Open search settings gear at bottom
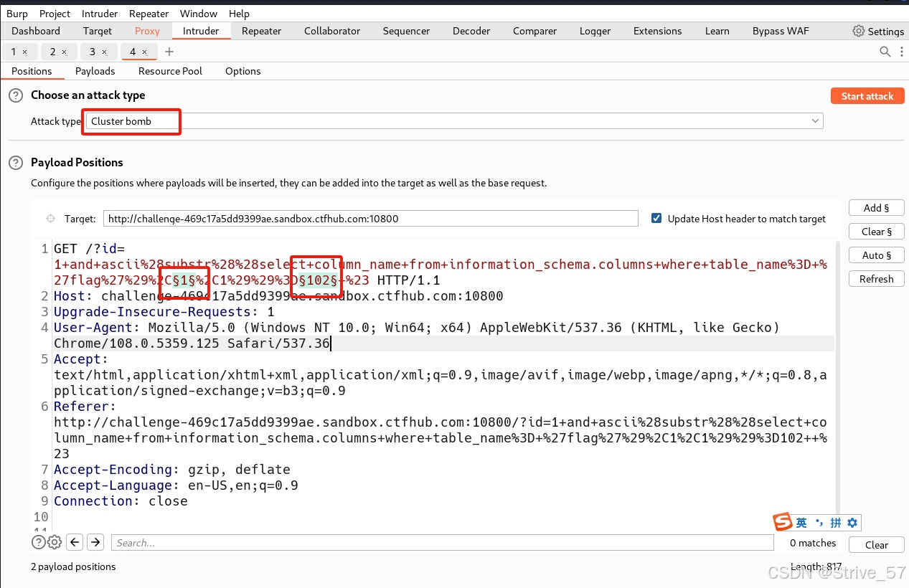 pos(55,542)
